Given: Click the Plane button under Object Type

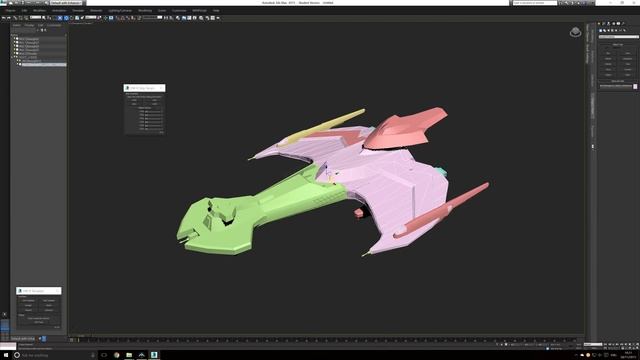Looking at the screenshot, I should coord(627,75).
